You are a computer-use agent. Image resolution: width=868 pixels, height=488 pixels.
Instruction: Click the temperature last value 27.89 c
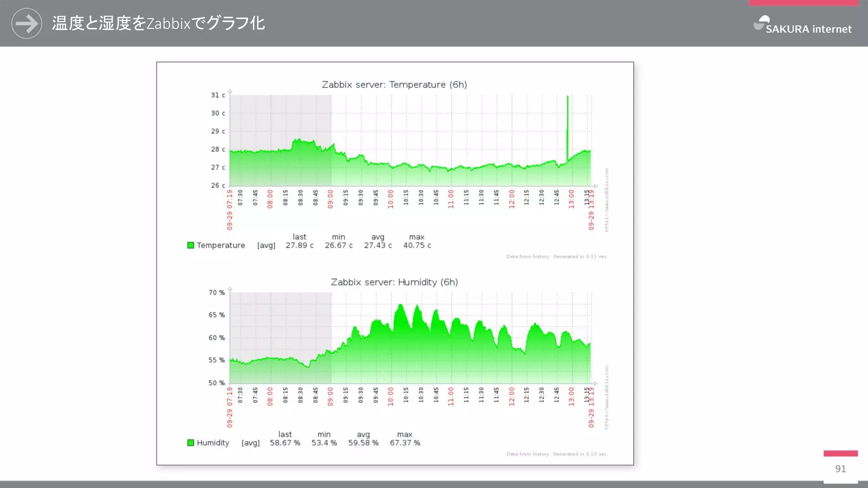tap(300, 245)
